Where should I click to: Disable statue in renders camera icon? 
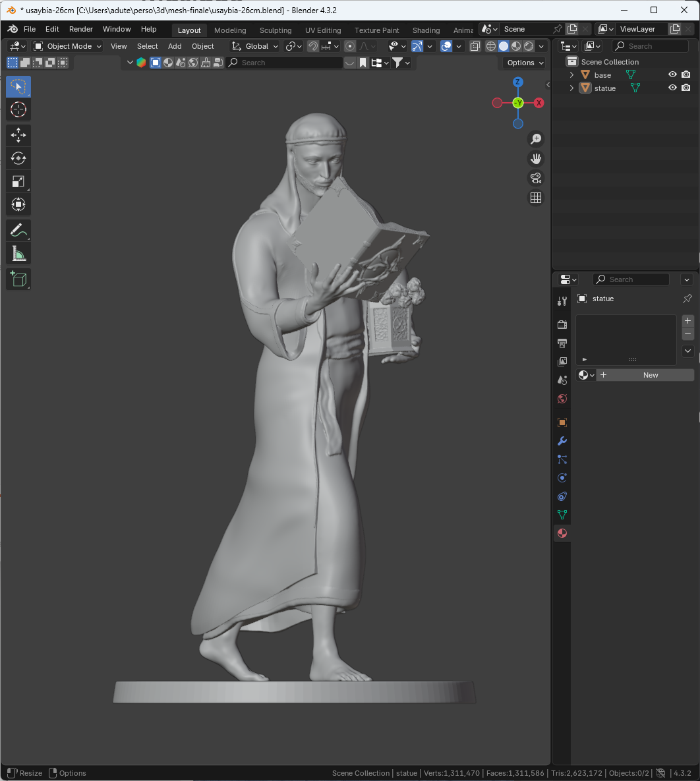[x=686, y=88]
